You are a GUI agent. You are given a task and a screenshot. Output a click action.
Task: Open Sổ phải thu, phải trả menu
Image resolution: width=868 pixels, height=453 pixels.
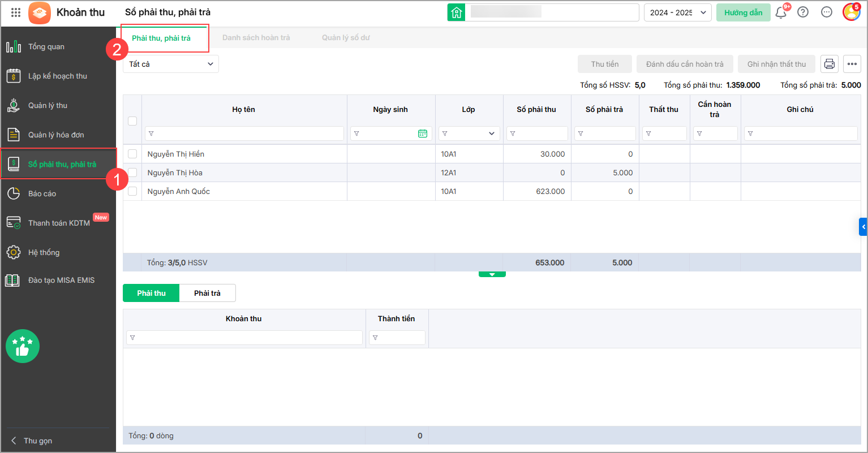58,164
